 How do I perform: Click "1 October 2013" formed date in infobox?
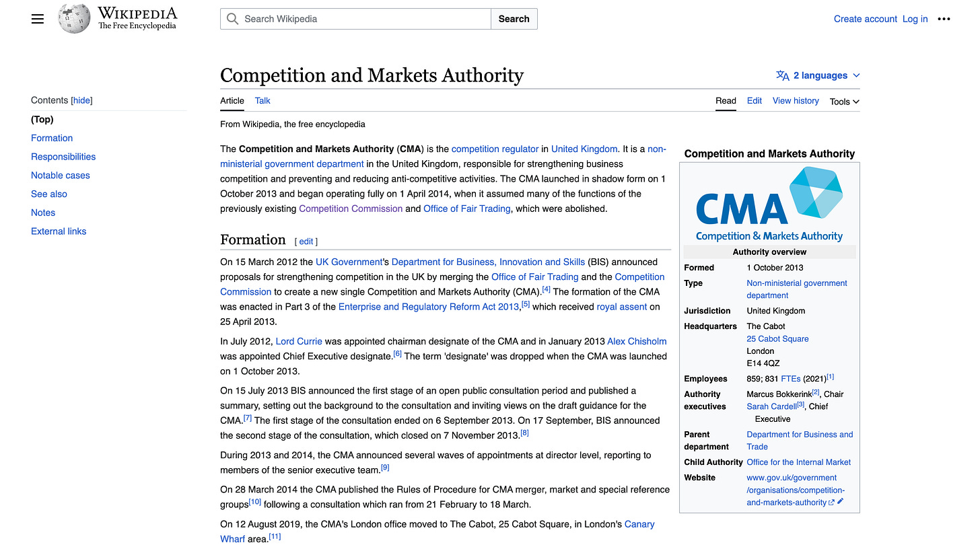pyautogui.click(x=775, y=268)
